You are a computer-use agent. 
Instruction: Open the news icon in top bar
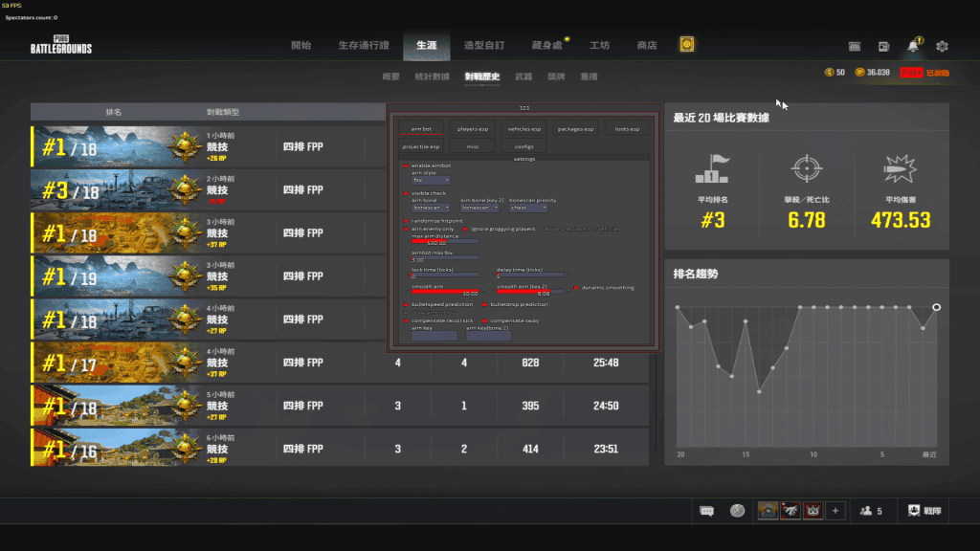point(883,46)
